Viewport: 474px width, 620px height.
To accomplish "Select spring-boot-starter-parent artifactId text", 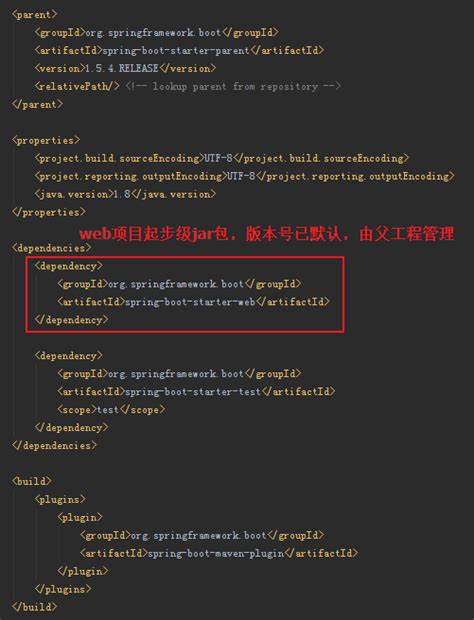I will [x=176, y=51].
